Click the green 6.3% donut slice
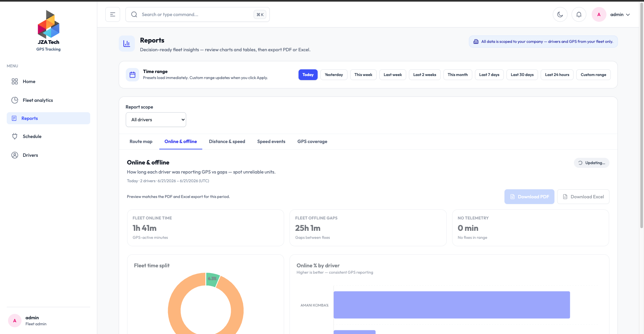 pyautogui.click(x=213, y=279)
